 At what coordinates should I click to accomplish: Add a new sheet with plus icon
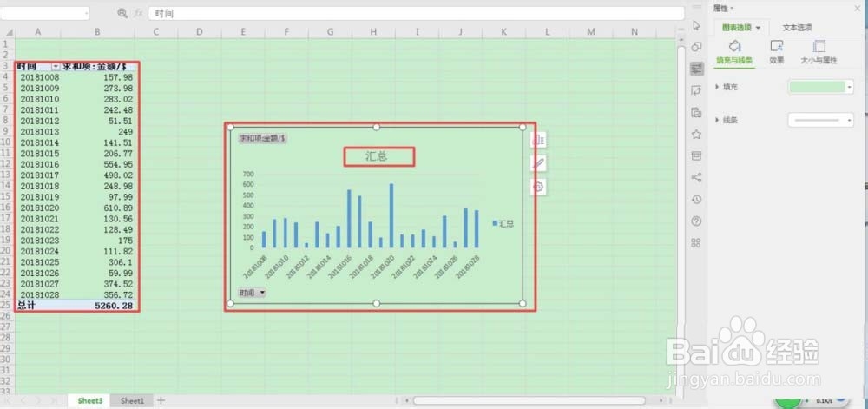pyautogui.click(x=161, y=400)
